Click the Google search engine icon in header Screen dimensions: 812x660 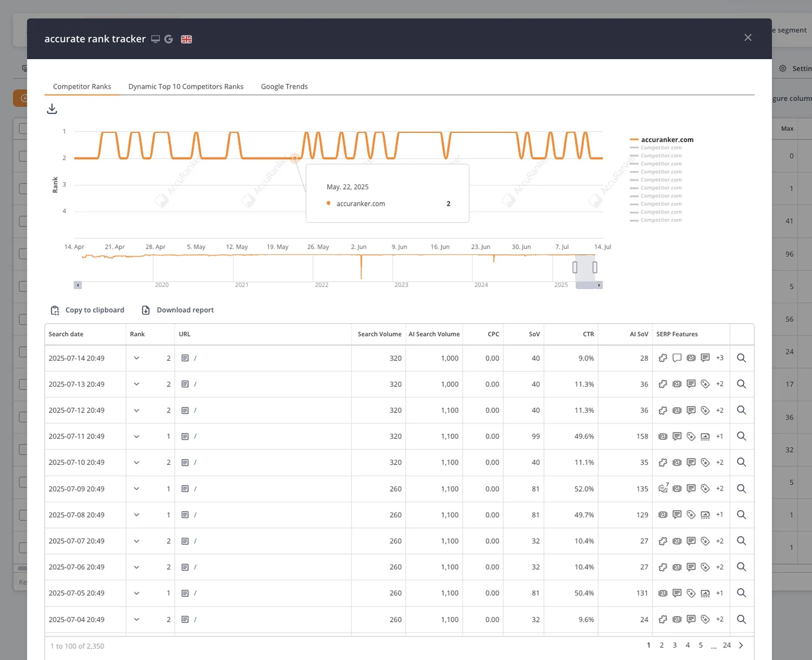(169, 39)
